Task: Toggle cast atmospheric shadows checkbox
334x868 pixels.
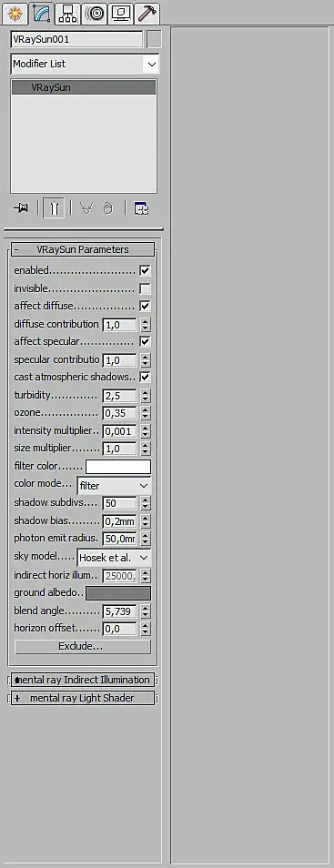Action: 145,377
